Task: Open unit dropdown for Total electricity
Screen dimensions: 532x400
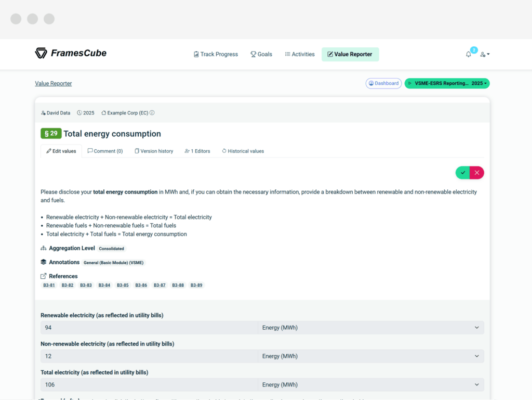Action: [371, 385]
